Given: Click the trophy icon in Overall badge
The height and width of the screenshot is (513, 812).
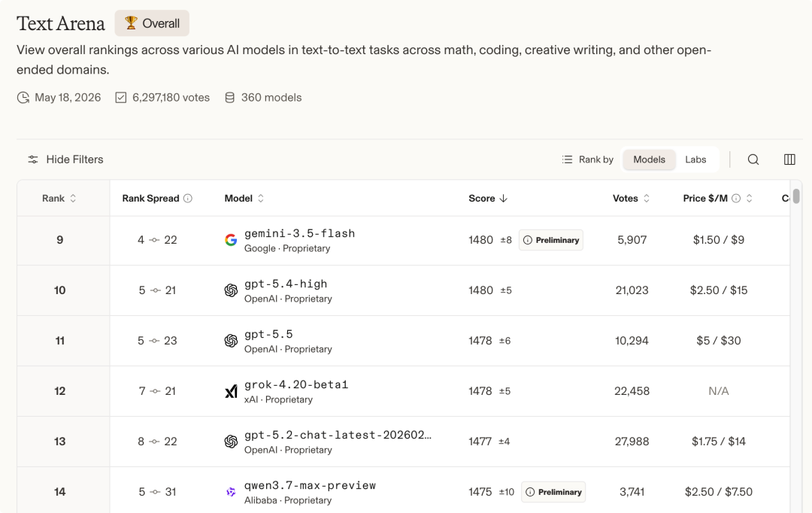Looking at the screenshot, I should coord(131,23).
